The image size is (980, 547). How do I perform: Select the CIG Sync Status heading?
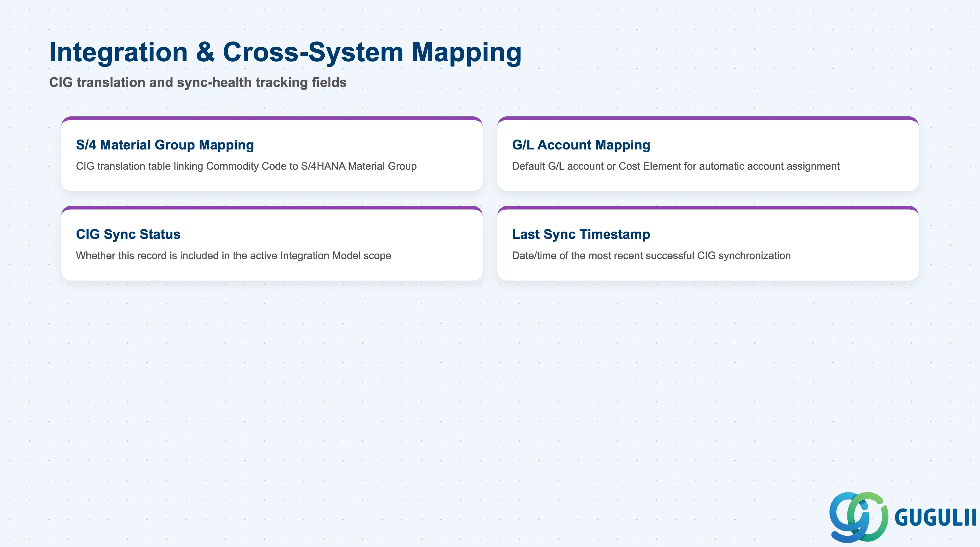tap(128, 234)
